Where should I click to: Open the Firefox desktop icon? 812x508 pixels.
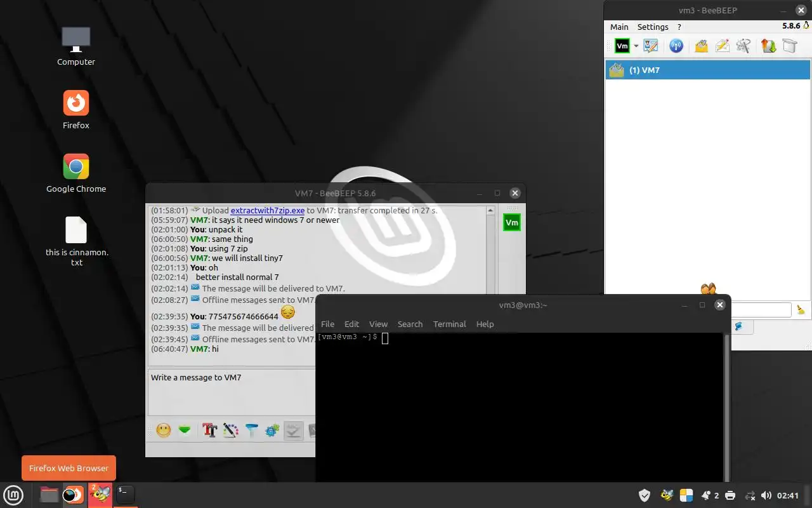[x=76, y=110]
